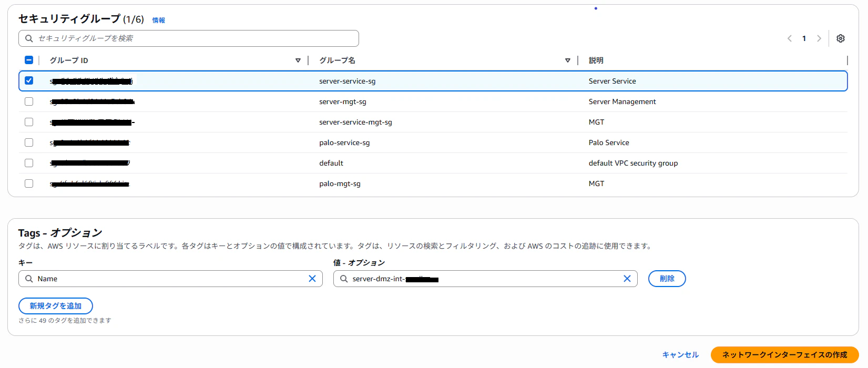This screenshot has width=868, height=368.
Task: Select the default VPC security group checkbox
Action: pos(29,163)
